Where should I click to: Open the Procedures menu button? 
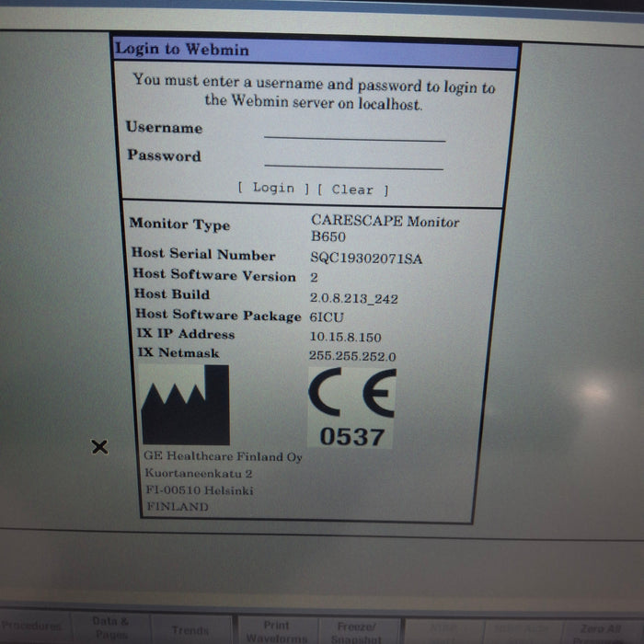pos(31,627)
